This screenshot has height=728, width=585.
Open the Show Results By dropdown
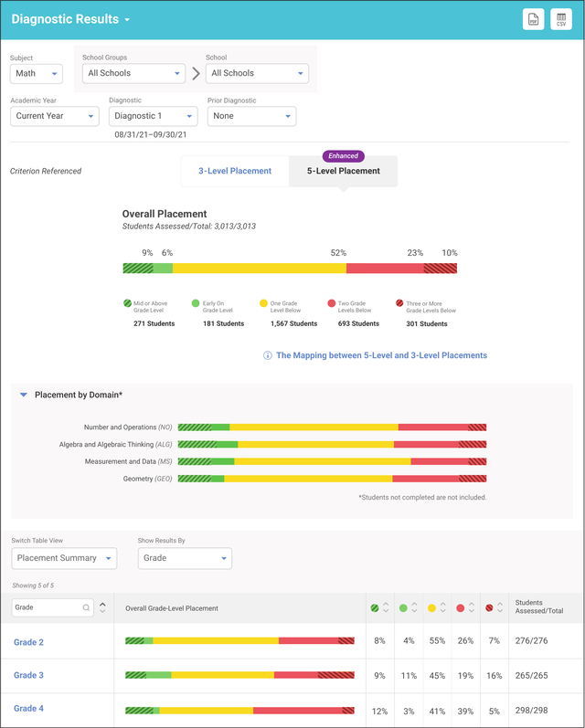pyautogui.click(x=185, y=558)
